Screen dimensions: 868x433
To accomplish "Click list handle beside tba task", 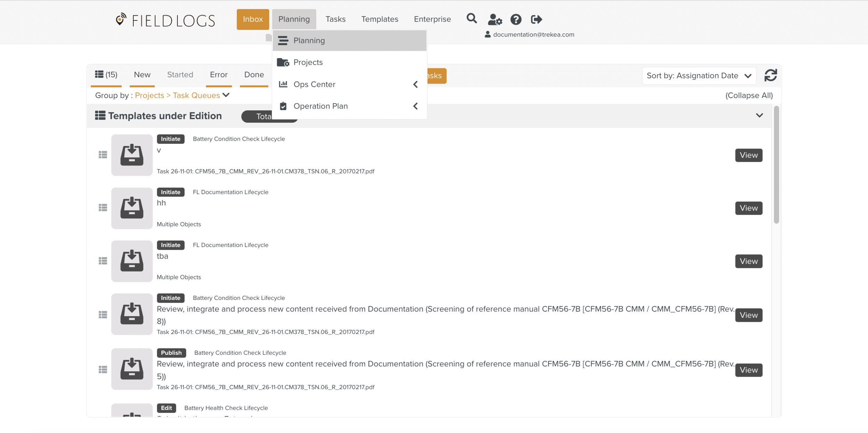I will tap(103, 261).
